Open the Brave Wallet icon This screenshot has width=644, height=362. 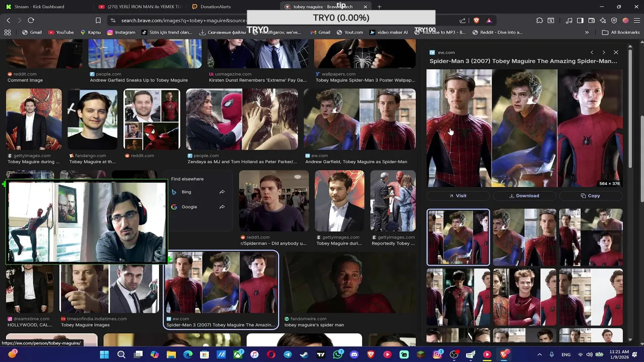591,20
